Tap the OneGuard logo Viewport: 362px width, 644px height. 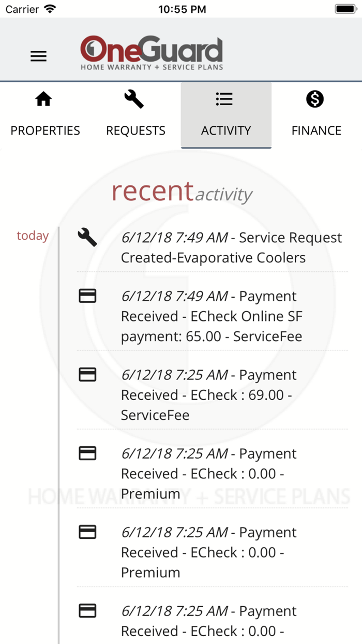click(152, 53)
